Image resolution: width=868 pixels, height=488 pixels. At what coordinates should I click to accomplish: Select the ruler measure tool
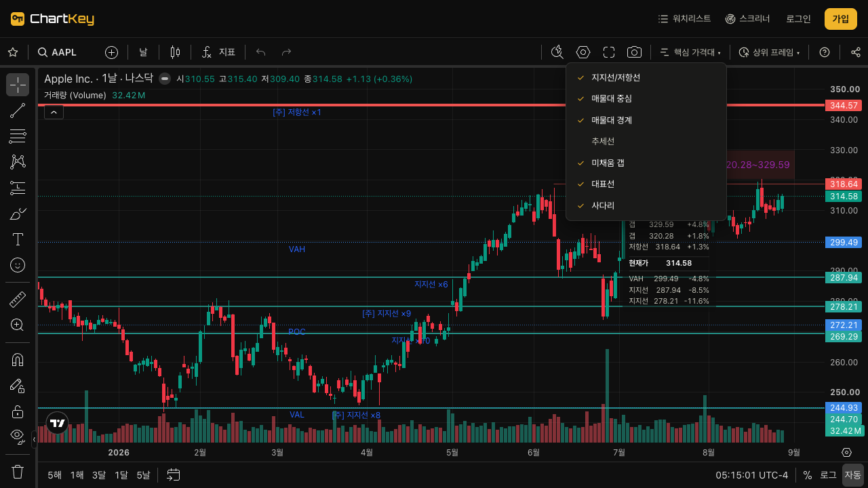click(18, 299)
